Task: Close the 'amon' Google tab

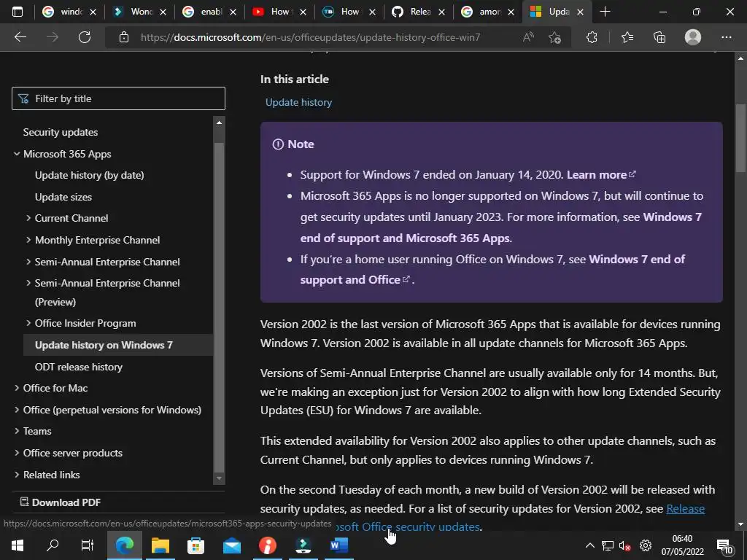Action: coord(511,12)
